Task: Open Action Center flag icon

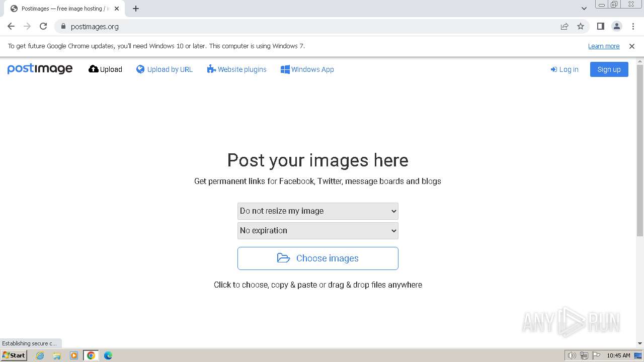Action: tap(596, 355)
